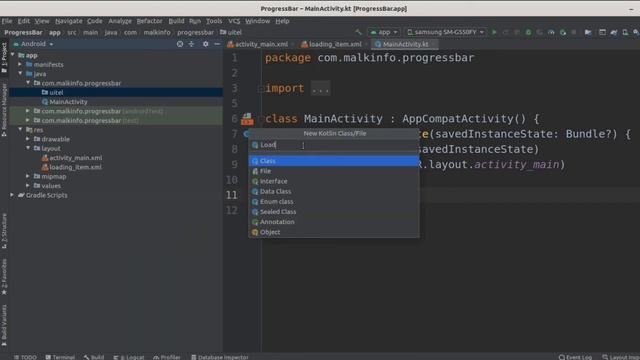Open the samsung device selector dropdown
This screenshot has height=360, width=640.
445,32
